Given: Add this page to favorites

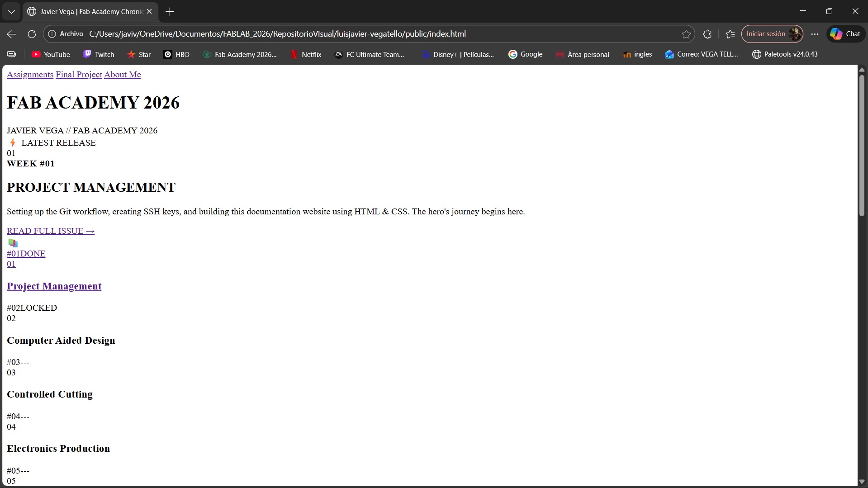Looking at the screenshot, I should tap(686, 34).
